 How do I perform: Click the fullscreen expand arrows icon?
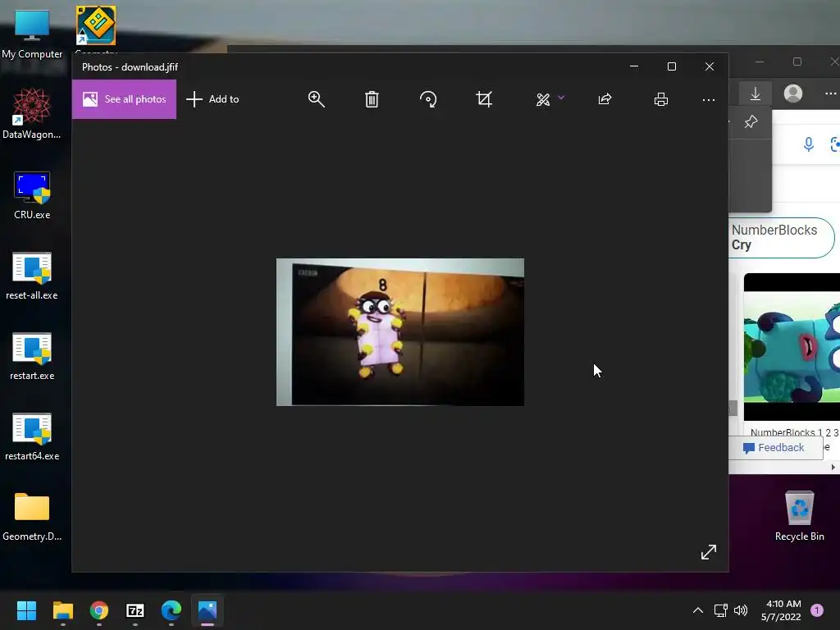708,552
